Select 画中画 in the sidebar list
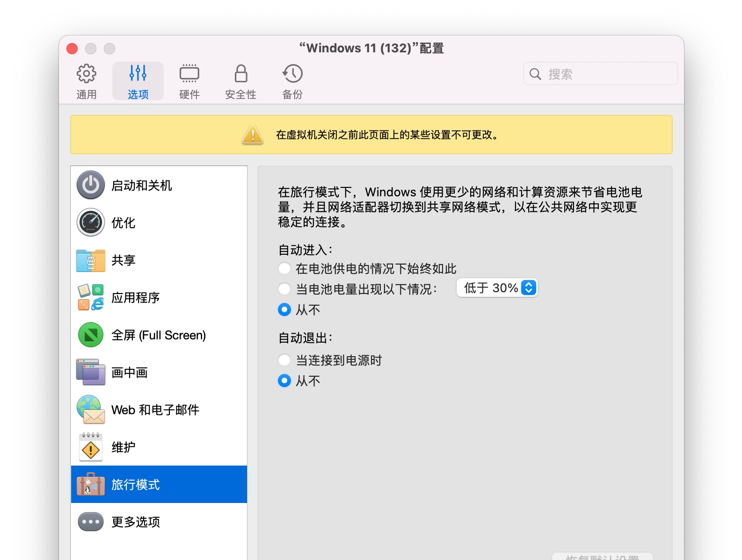742x560 pixels. click(x=159, y=372)
